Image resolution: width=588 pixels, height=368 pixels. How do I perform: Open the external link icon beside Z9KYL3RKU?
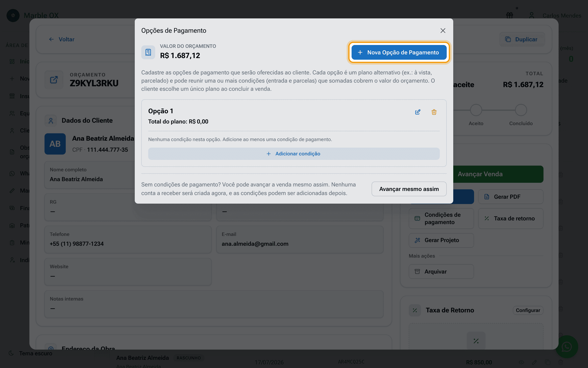tap(54, 80)
